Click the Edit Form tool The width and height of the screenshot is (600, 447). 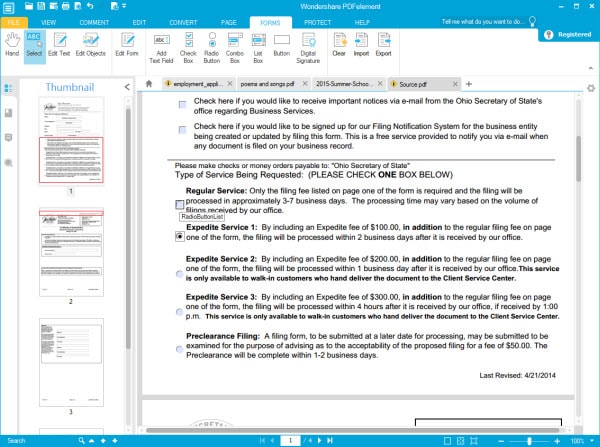[x=127, y=45]
